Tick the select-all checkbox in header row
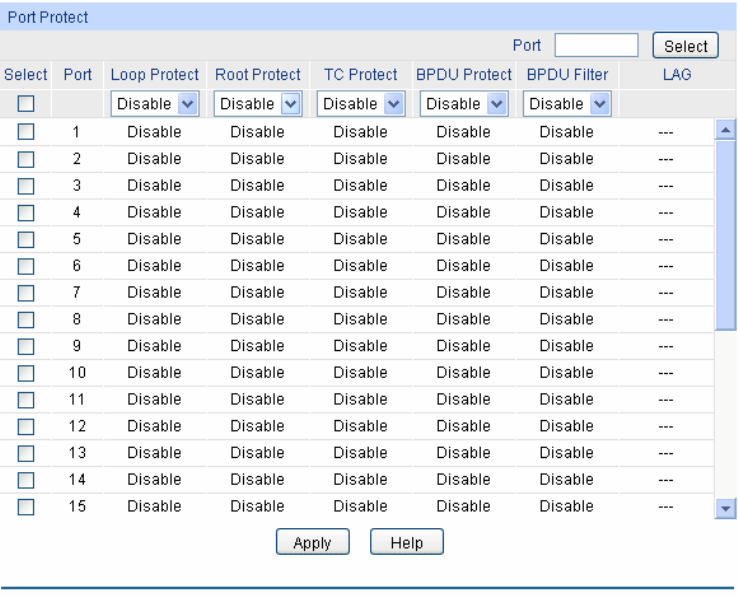738x597 pixels. (26, 104)
